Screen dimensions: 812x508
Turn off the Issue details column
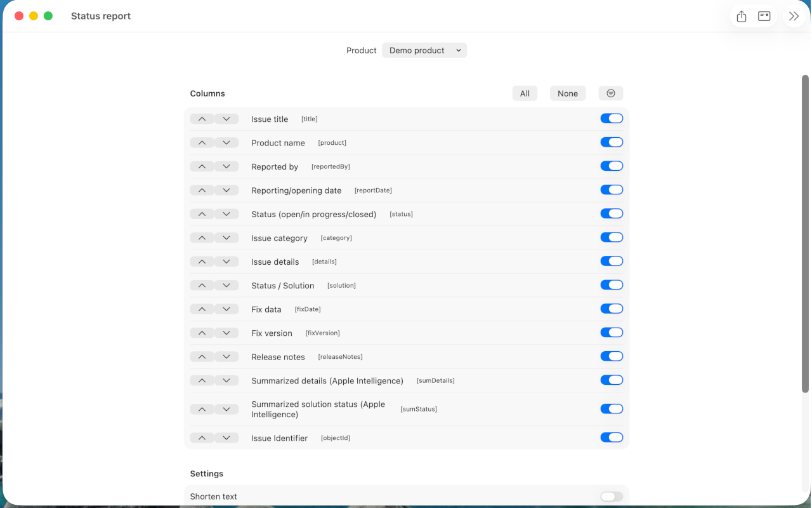click(x=612, y=261)
